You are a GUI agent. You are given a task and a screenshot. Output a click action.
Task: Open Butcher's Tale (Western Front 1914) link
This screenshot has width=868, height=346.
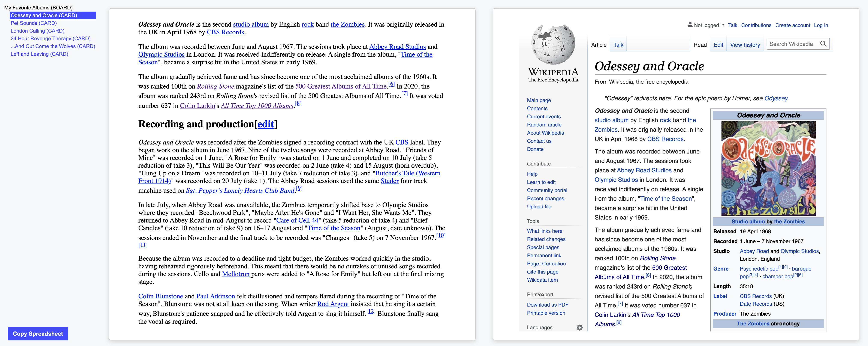point(407,173)
